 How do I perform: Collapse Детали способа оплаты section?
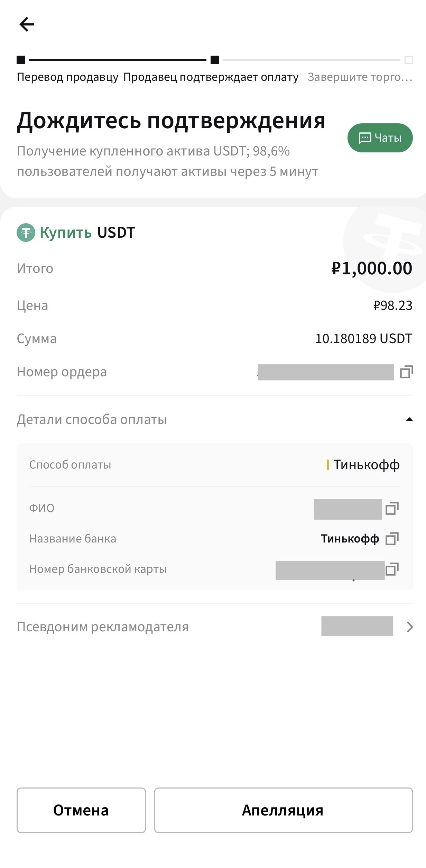pos(409,419)
